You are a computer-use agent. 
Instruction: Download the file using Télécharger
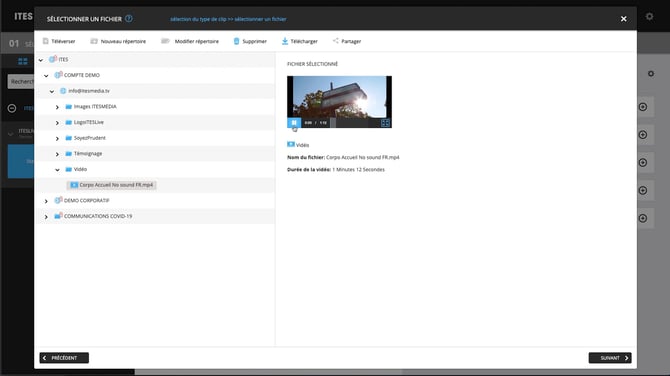300,41
